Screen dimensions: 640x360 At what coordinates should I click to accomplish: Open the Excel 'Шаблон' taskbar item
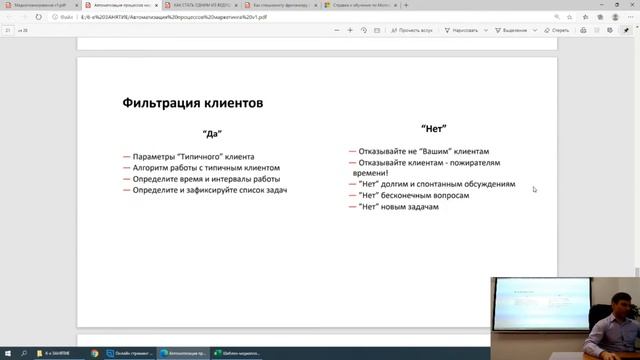pyautogui.click(x=237, y=353)
